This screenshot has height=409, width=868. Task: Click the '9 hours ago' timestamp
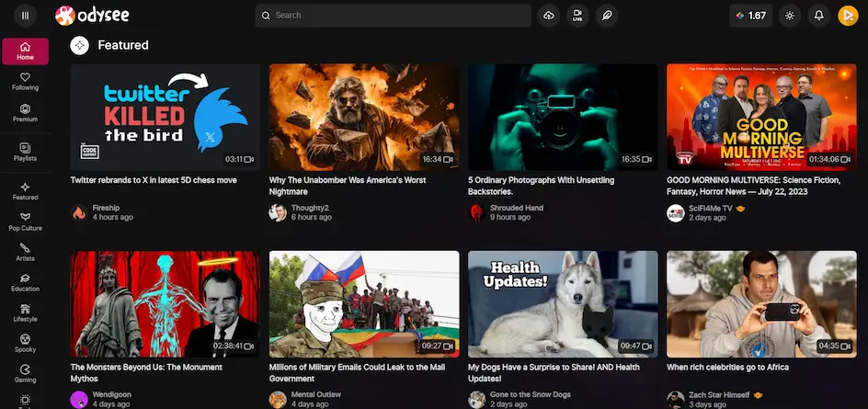(510, 218)
